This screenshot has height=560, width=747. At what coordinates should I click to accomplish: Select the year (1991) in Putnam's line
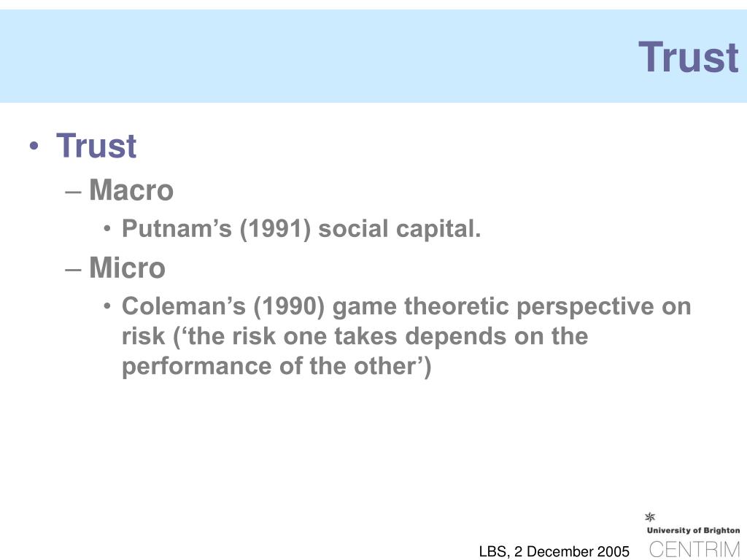coord(275,229)
